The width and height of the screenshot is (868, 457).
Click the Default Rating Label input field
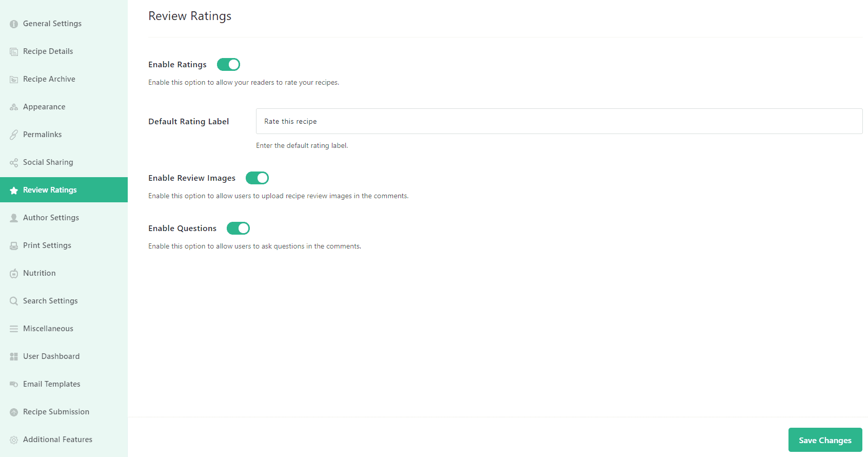559,121
